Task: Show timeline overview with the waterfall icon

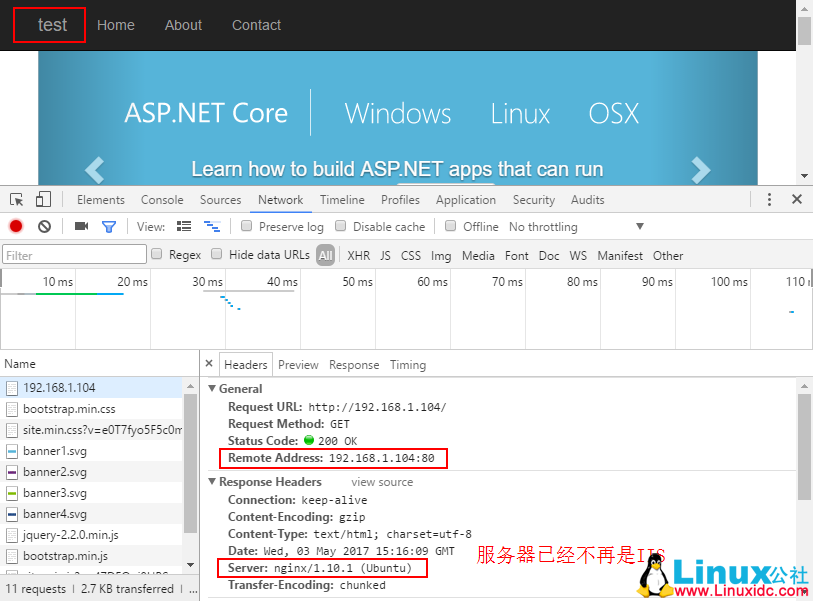Action: [211, 226]
